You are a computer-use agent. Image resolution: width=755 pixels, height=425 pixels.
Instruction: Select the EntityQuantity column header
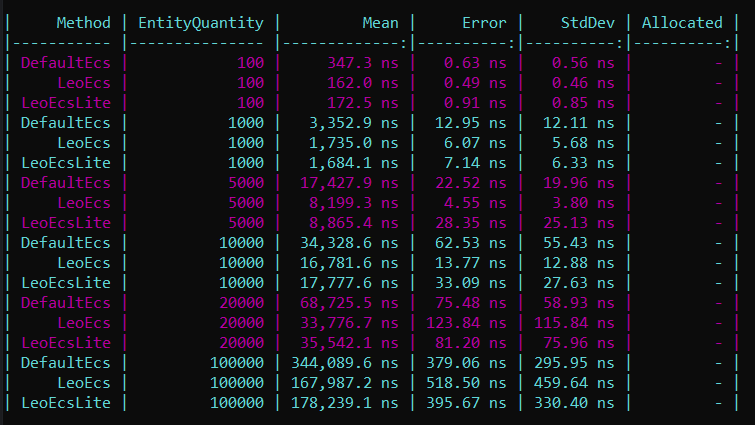(x=201, y=23)
